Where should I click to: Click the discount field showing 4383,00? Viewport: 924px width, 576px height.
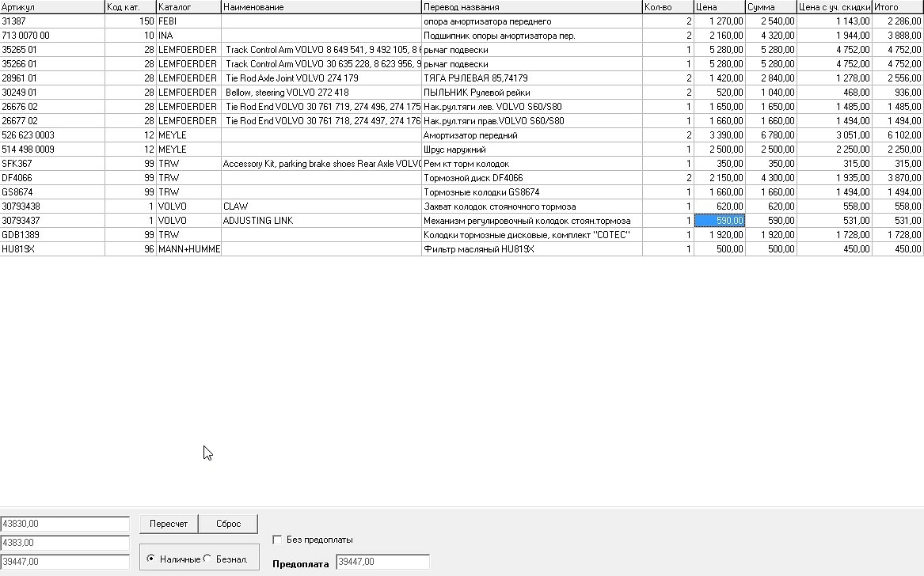[x=65, y=543]
